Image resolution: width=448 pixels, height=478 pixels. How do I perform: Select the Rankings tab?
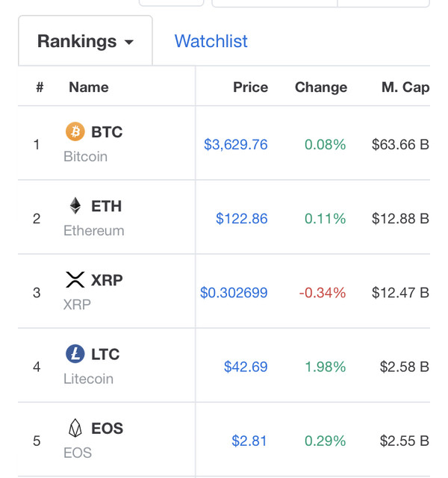85,40
